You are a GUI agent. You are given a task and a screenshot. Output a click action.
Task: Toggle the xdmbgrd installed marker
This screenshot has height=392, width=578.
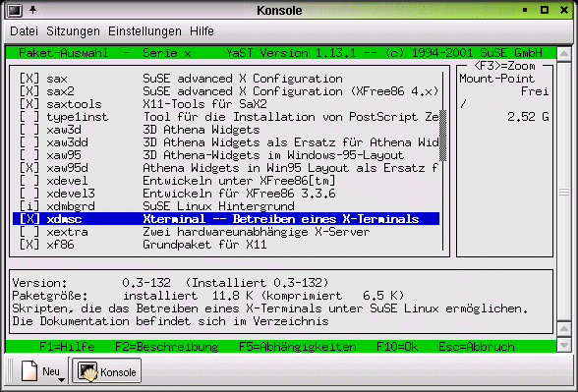point(29,206)
